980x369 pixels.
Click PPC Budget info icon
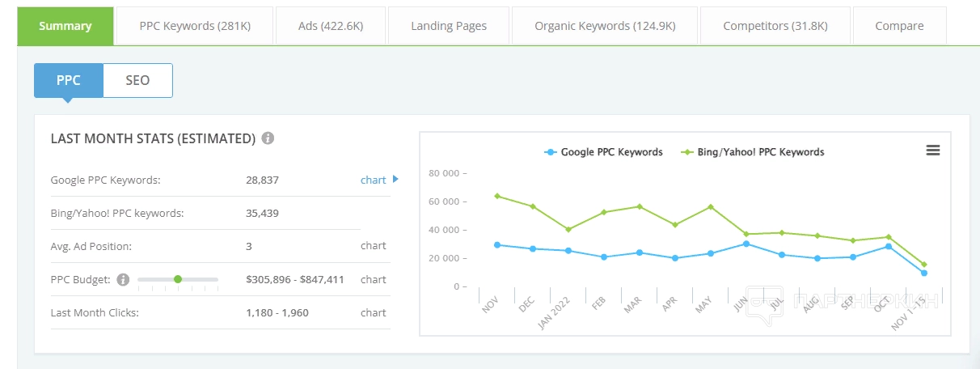coord(123,279)
